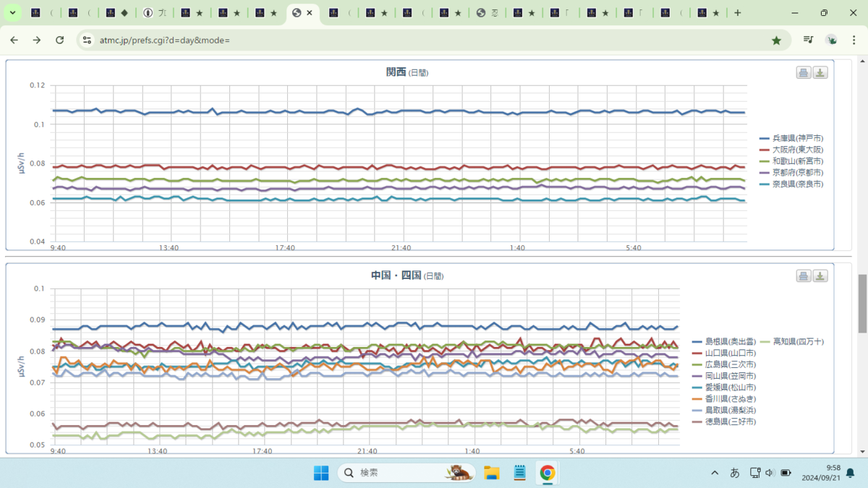This screenshot has height=488, width=868.
Task: Open the media control toolbar icon
Action: [x=809, y=40]
